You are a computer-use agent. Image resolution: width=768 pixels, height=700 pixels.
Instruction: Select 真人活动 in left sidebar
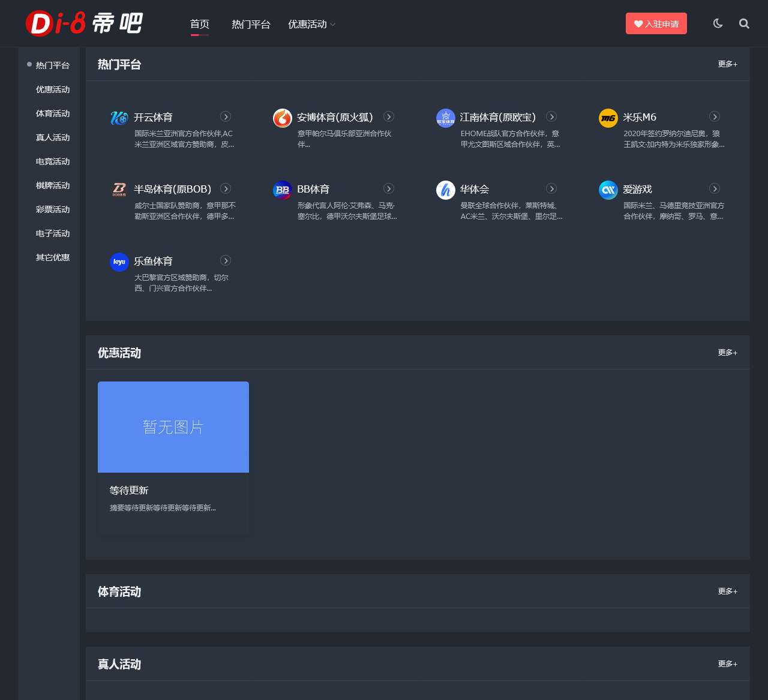pyautogui.click(x=52, y=137)
